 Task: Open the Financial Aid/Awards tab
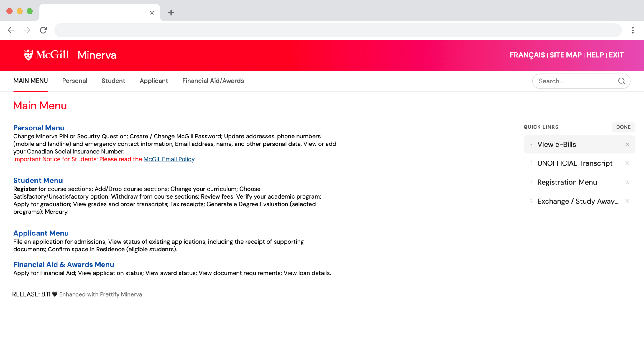[213, 81]
